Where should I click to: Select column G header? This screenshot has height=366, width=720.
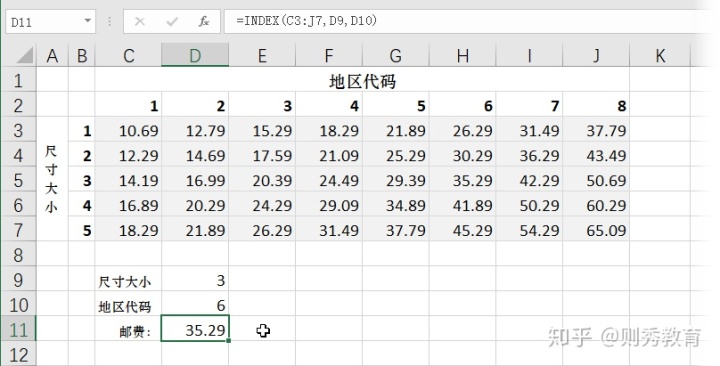(396, 56)
